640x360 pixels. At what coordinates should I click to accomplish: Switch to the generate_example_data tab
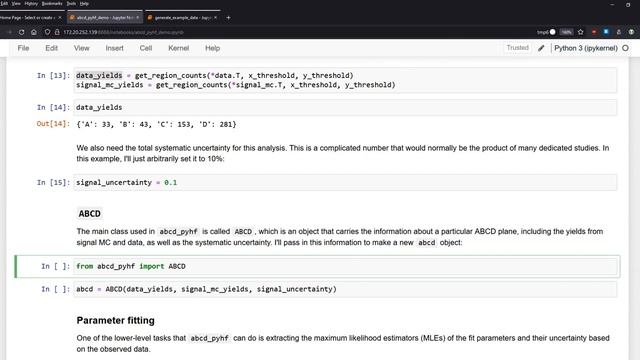[x=182, y=18]
